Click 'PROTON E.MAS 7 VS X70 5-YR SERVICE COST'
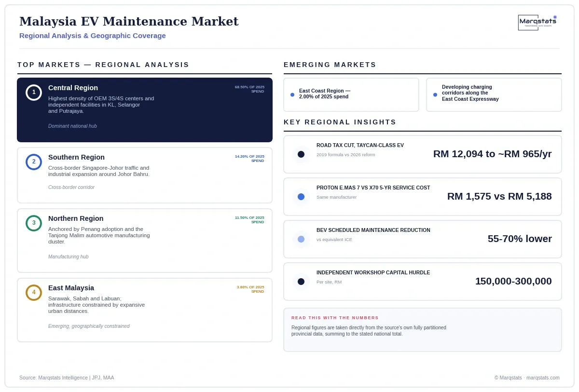The height and width of the screenshot is (392, 579). (x=373, y=188)
